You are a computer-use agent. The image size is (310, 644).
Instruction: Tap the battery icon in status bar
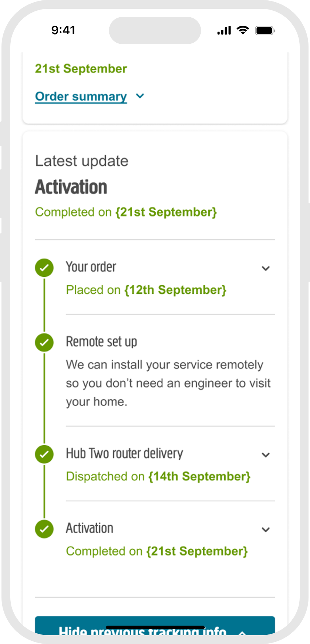click(265, 31)
